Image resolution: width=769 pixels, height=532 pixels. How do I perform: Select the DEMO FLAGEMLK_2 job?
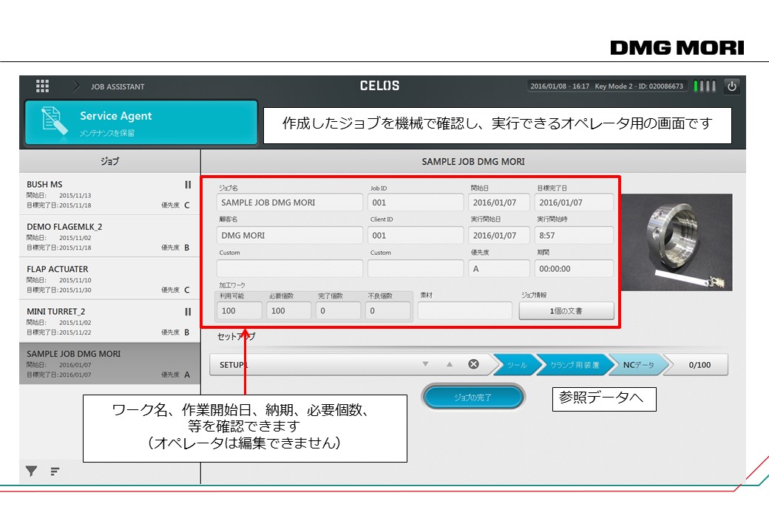109,236
